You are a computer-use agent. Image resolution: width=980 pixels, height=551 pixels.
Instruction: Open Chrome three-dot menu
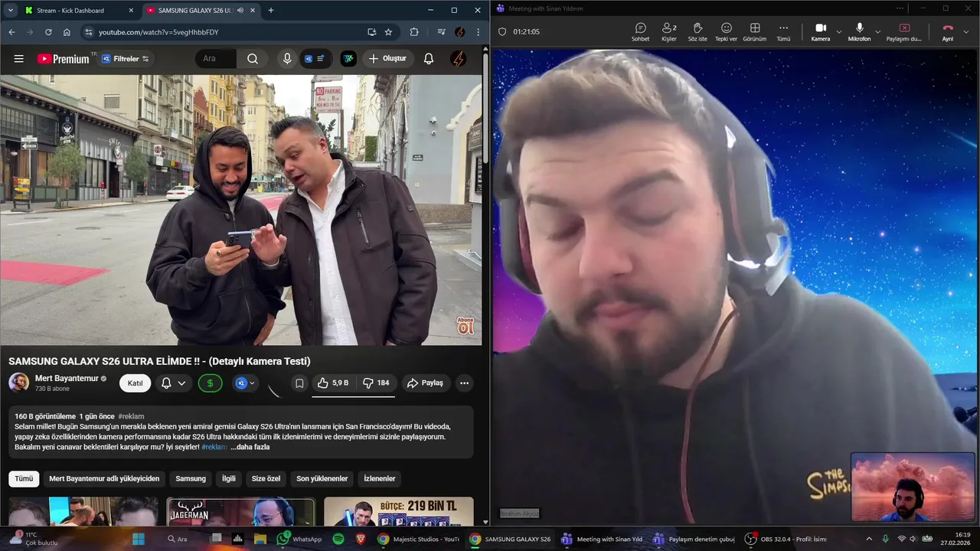[x=479, y=32]
